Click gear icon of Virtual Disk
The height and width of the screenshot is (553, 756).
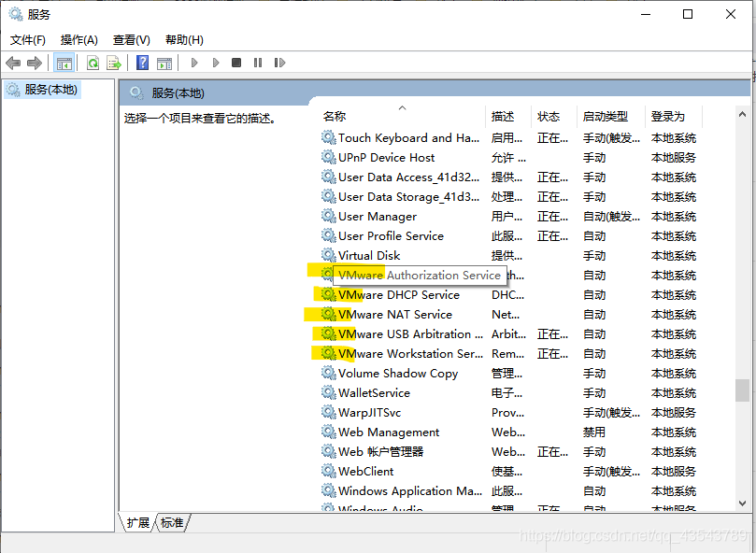[329, 255]
